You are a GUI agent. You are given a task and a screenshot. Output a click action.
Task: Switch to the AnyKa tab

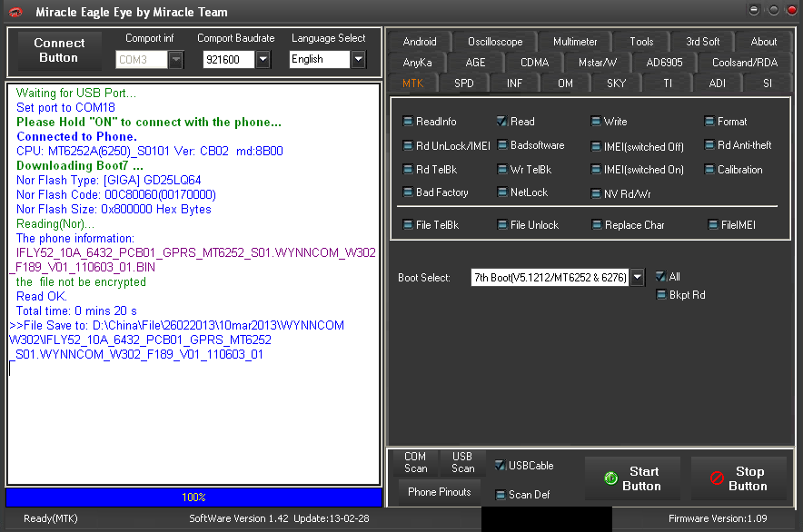tap(417, 63)
